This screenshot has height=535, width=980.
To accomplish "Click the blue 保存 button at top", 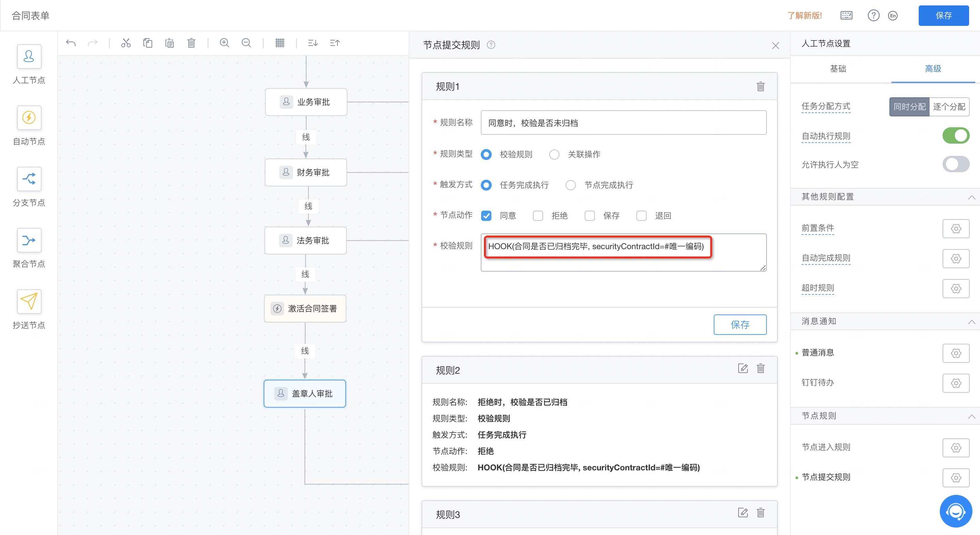I will click(x=943, y=16).
